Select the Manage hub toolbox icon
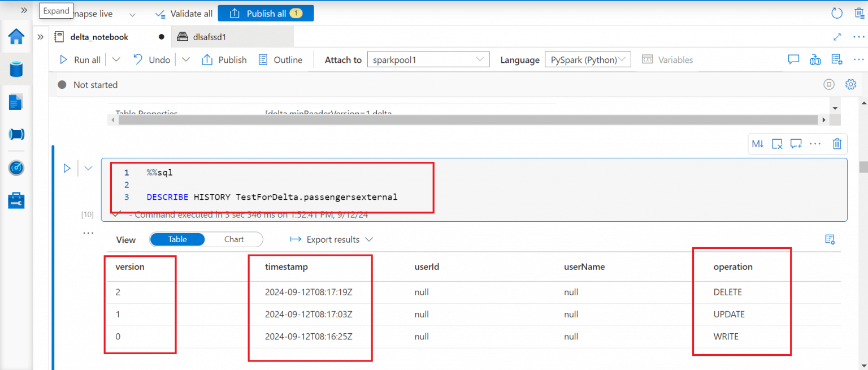Image resolution: width=868 pixels, height=370 pixels. (16, 200)
